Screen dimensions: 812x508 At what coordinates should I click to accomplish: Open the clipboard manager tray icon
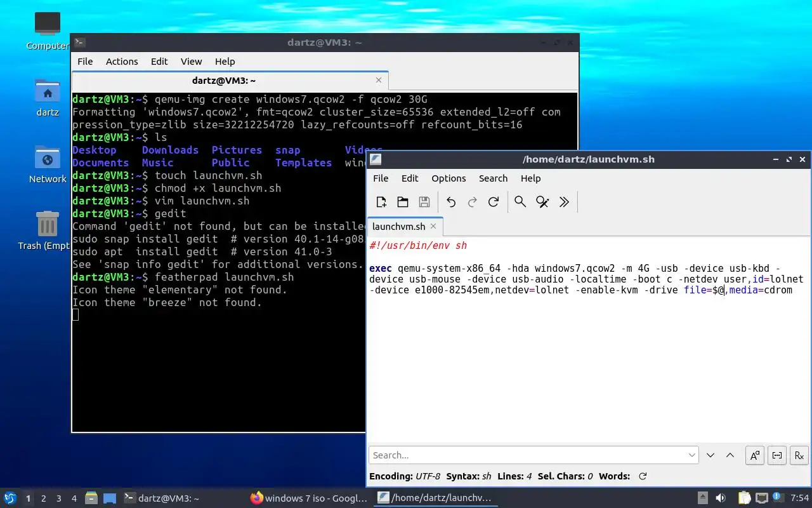[x=744, y=498]
